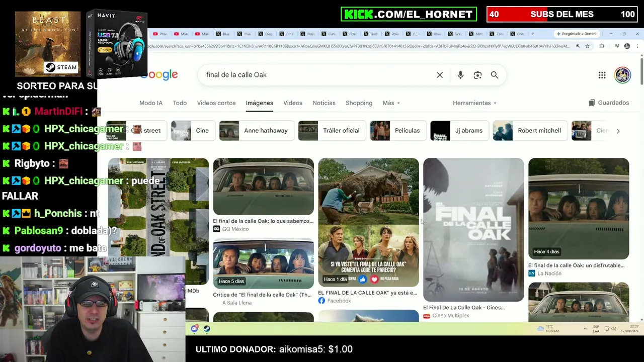Switch to the Videos tab

(293, 103)
